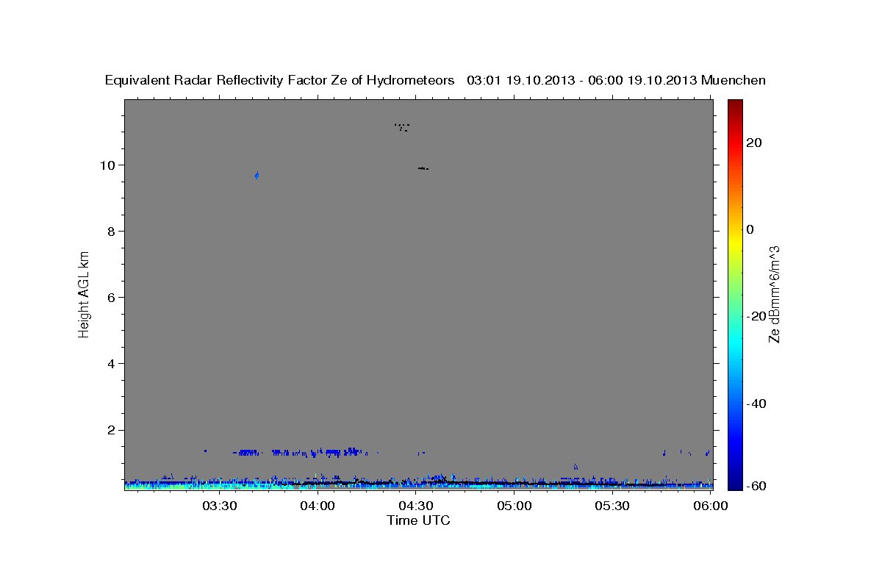
Task: Click the black dot cluster above 11 km
Action: click(x=402, y=127)
